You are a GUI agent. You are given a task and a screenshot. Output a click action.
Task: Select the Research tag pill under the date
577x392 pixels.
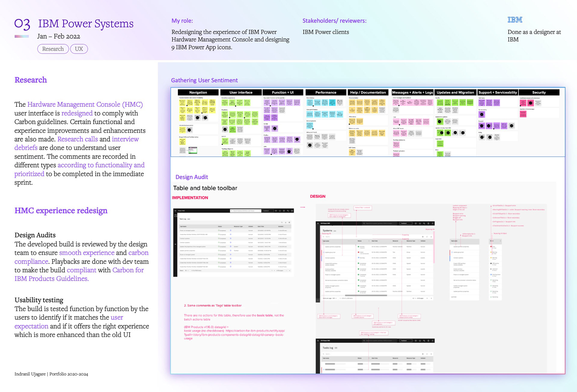(x=53, y=49)
